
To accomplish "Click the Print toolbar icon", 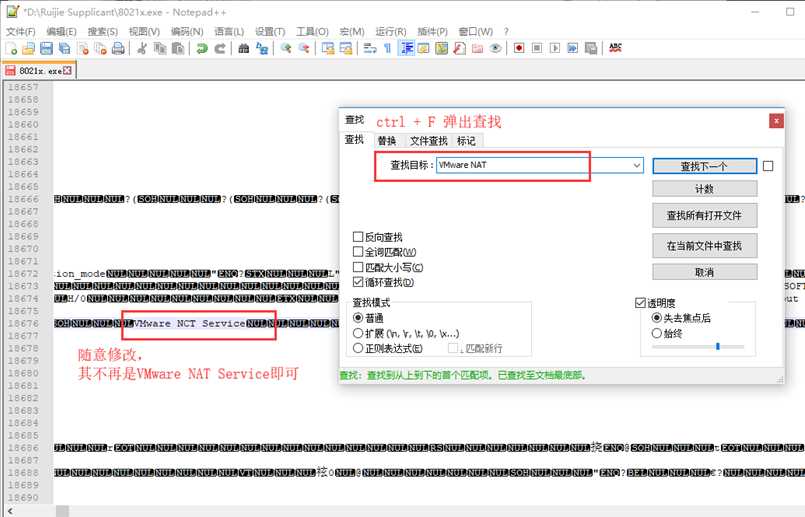I will (118, 48).
